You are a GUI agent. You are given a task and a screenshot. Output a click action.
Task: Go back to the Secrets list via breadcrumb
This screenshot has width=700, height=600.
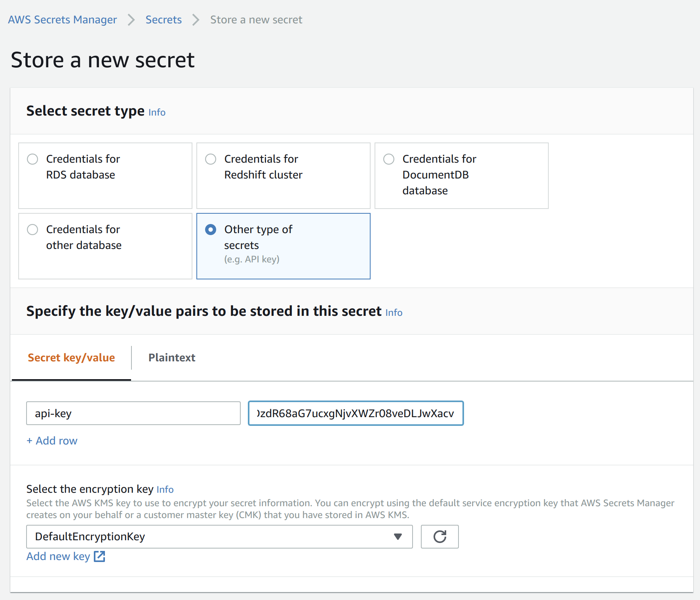[164, 19]
